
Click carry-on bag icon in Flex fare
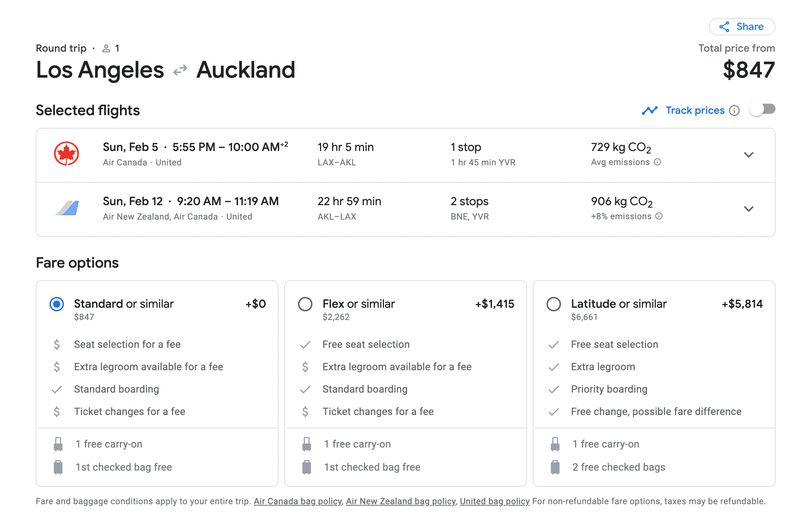pyautogui.click(x=307, y=444)
